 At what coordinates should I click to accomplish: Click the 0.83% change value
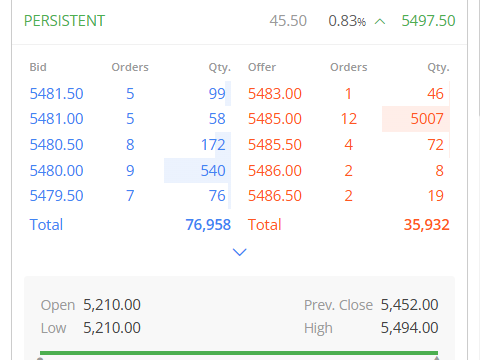[347, 21]
